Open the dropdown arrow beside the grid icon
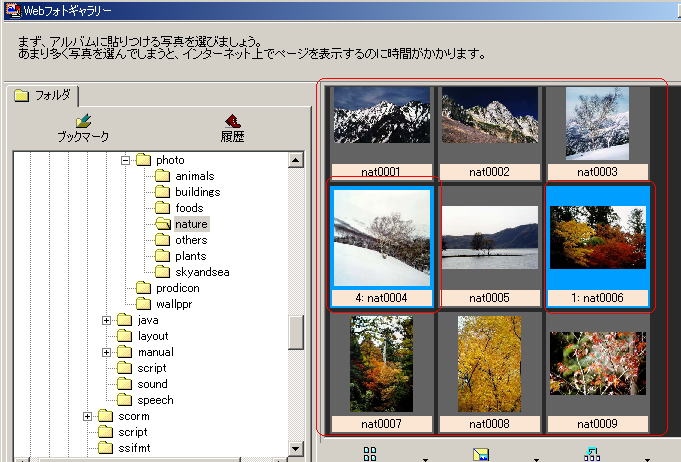681x462 pixels. (425, 458)
